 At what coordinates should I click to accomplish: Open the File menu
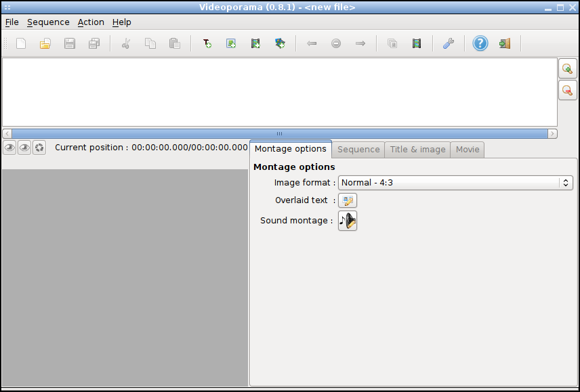[12, 22]
